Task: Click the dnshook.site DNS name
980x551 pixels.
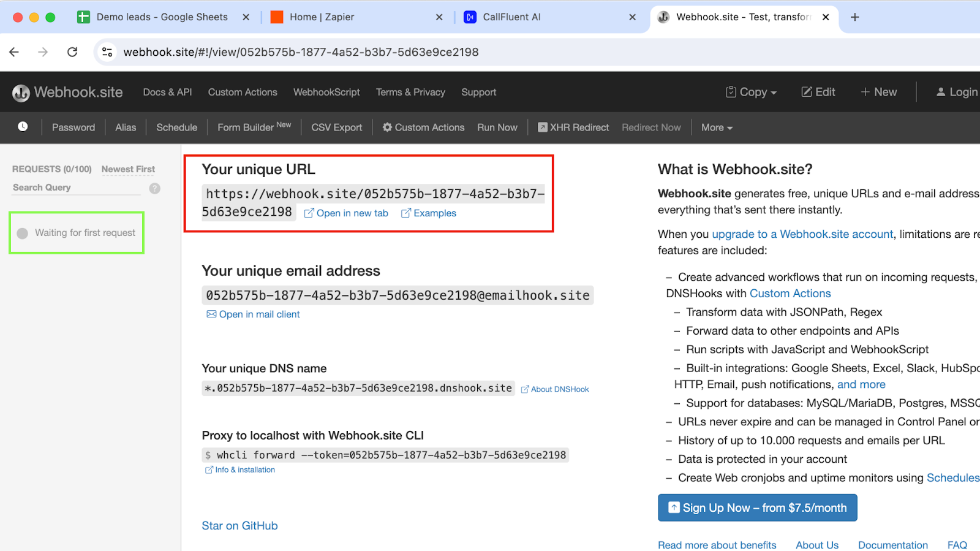Action: (358, 388)
